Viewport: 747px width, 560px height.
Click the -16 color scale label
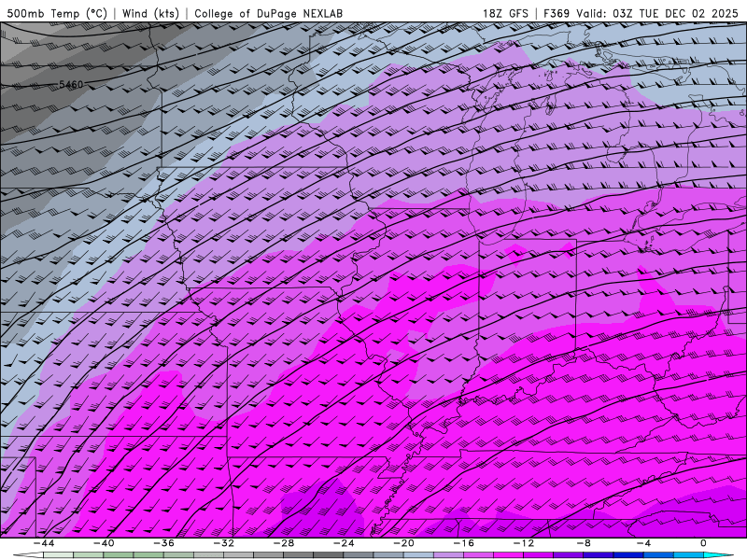click(463, 543)
